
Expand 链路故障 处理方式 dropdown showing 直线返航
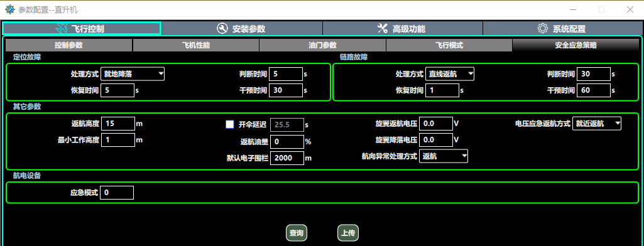click(450, 74)
